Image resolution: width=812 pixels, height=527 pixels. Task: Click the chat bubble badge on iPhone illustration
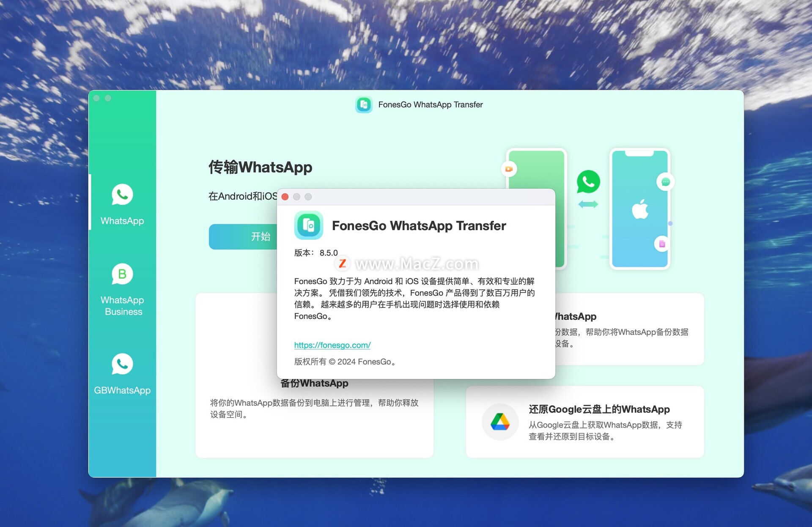click(666, 182)
